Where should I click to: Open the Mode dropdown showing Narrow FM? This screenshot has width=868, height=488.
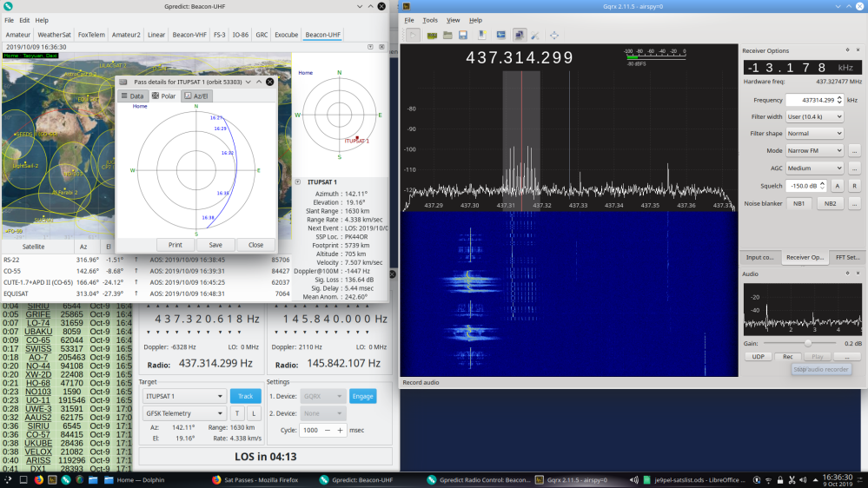(x=814, y=150)
